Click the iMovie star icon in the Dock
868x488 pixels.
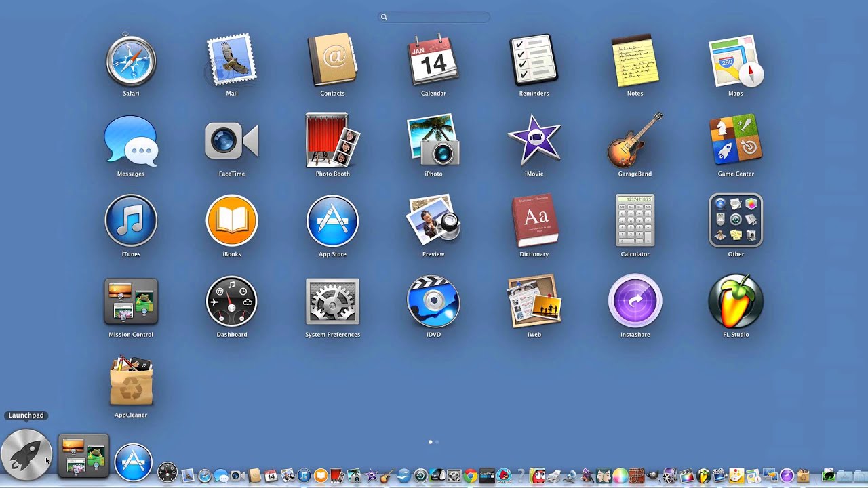(x=371, y=476)
